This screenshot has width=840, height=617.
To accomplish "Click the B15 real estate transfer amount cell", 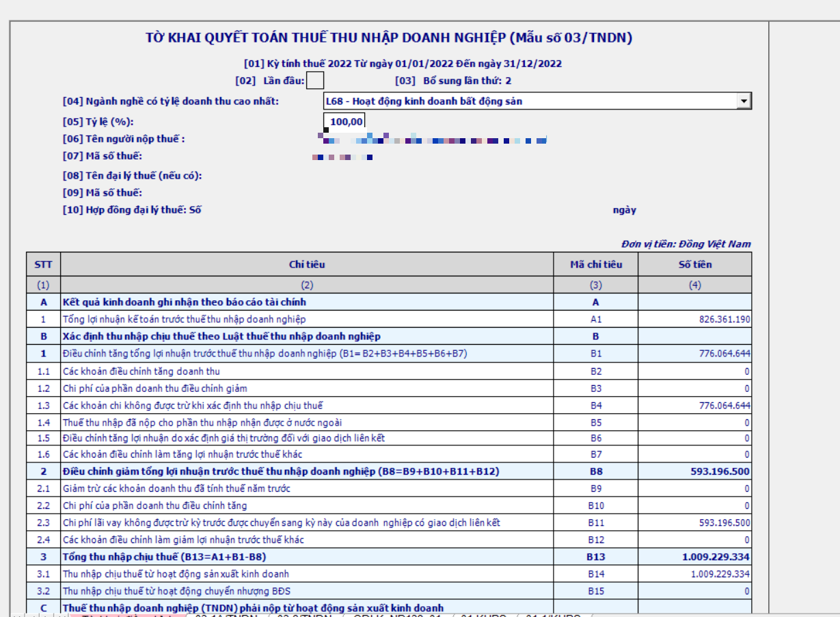I will (x=694, y=591).
